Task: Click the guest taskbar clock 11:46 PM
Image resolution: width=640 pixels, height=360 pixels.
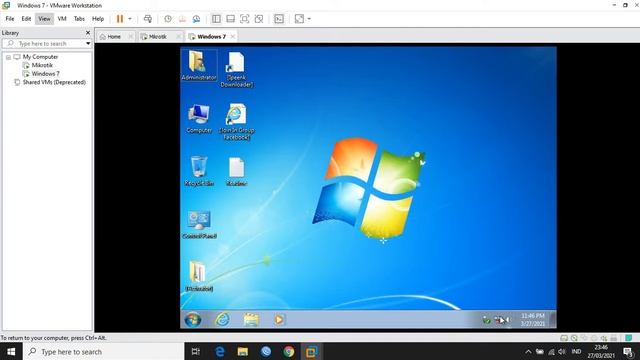Action: tap(533, 320)
